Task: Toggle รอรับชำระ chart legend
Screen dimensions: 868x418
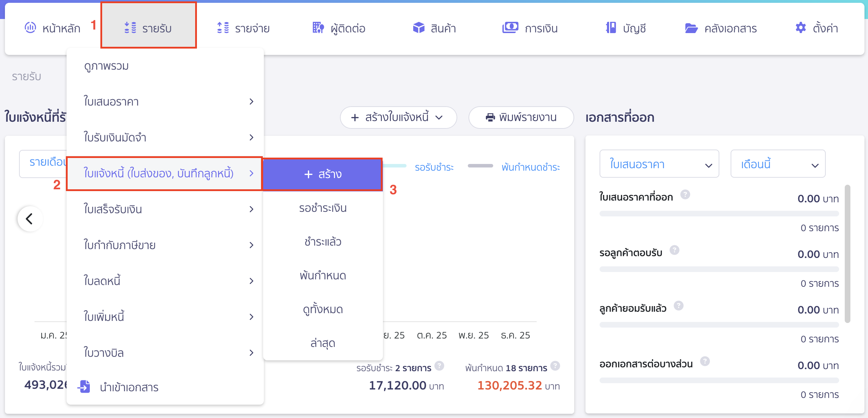Action: click(x=434, y=167)
